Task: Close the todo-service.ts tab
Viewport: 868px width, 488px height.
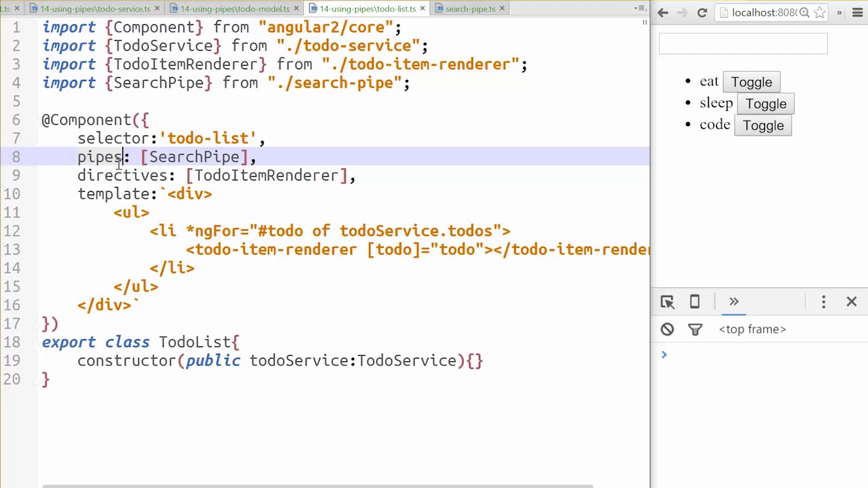Action: [157, 9]
